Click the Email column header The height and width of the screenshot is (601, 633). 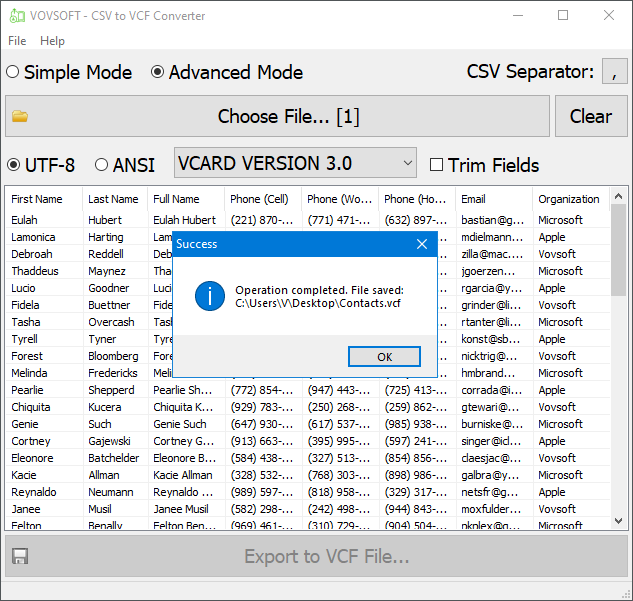(494, 199)
